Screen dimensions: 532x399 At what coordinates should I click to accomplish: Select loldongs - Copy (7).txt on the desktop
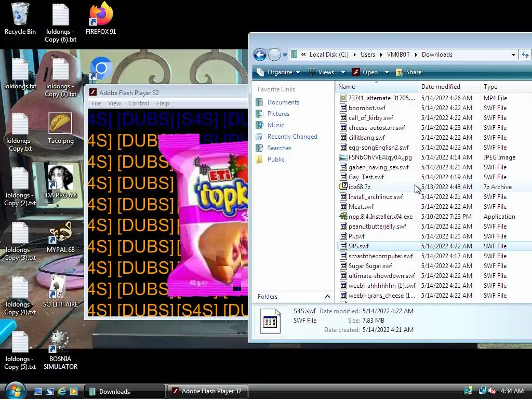[60, 77]
